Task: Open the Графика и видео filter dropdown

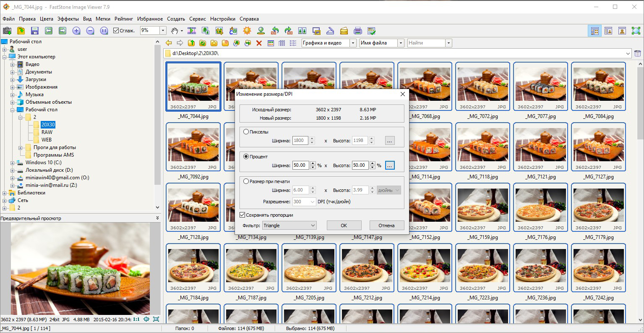Action: click(x=329, y=43)
